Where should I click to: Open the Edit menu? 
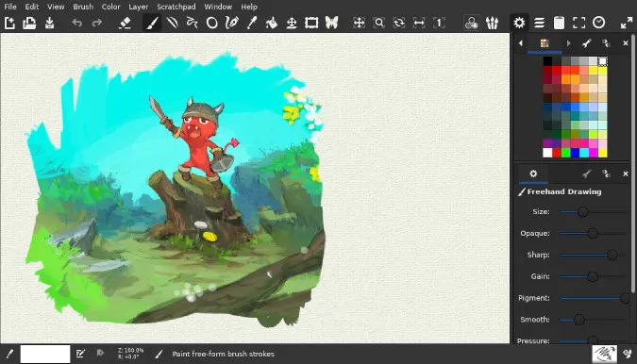(x=32, y=7)
